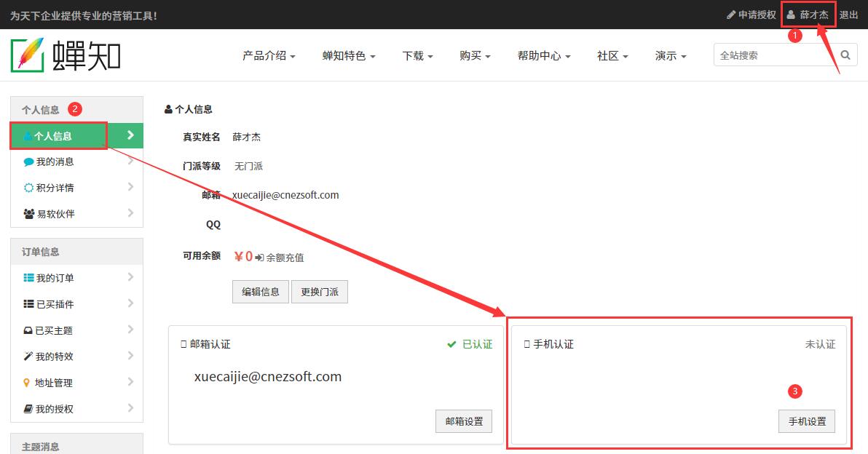Click the 已认证 status text
Screen dimensions: 868x454
pyautogui.click(x=477, y=344)
